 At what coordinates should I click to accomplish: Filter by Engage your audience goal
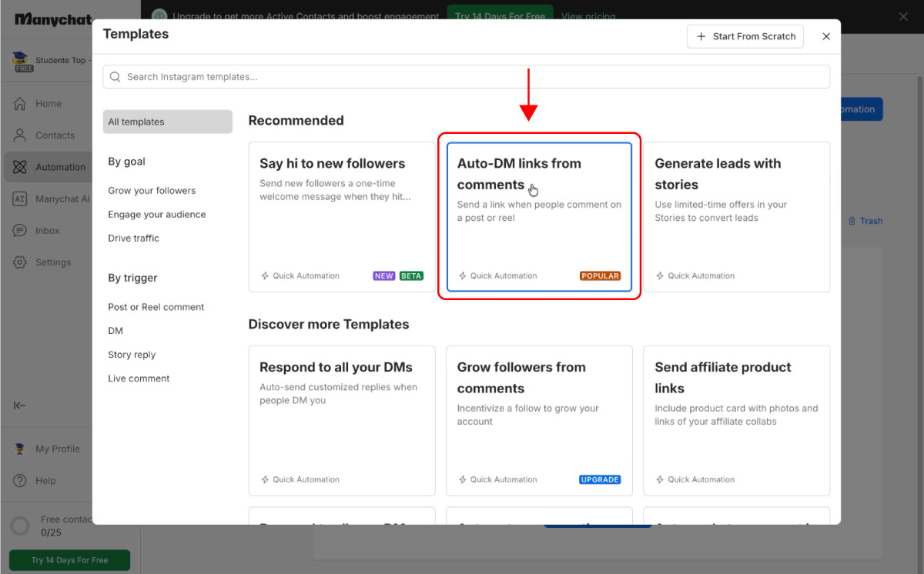point(157,215)
